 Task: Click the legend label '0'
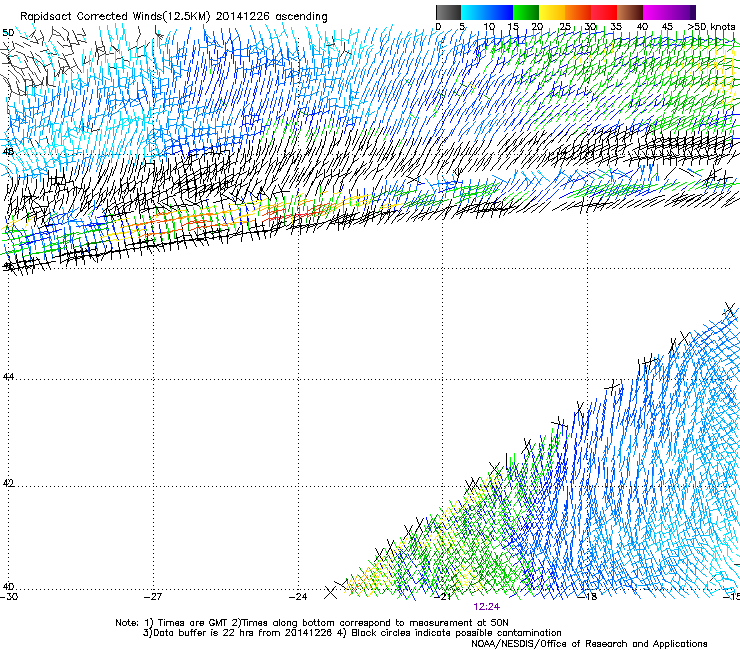438,27
